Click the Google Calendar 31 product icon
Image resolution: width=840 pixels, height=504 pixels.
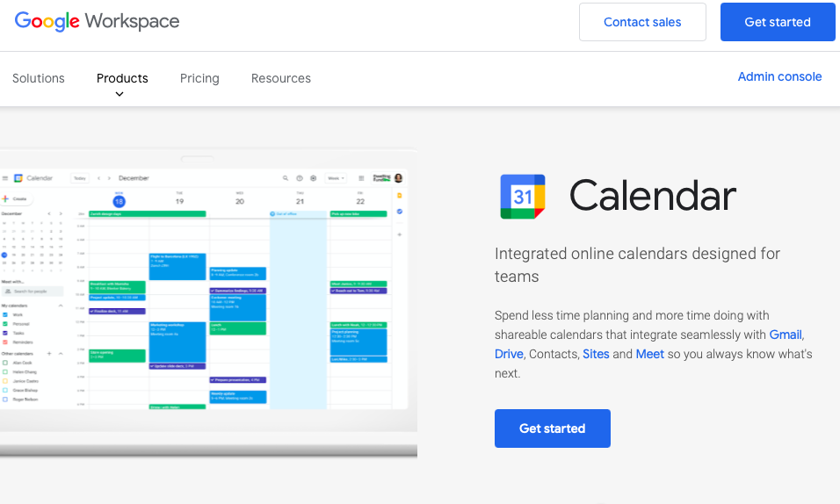click(x=523, y=196)
